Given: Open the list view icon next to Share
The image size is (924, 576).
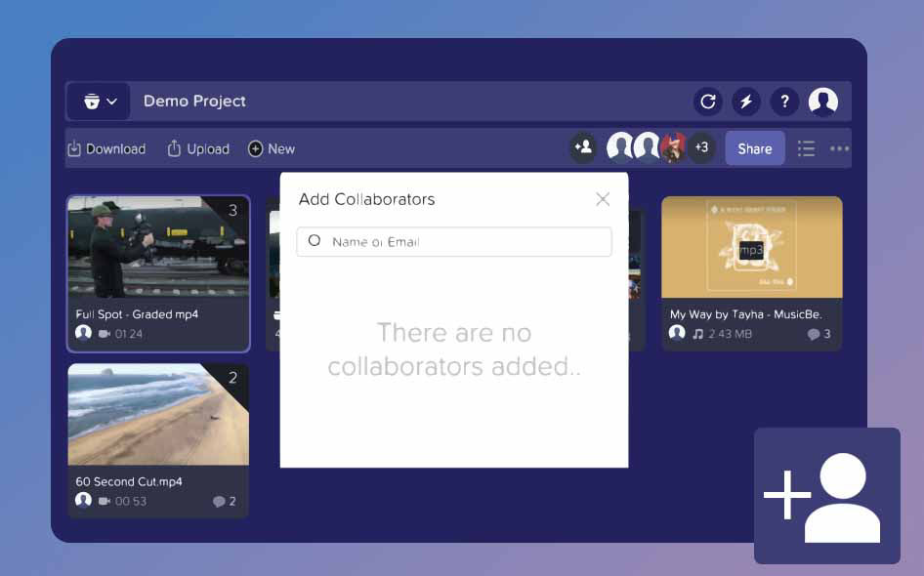Looking at the screenshot, I should coord(806,148).
